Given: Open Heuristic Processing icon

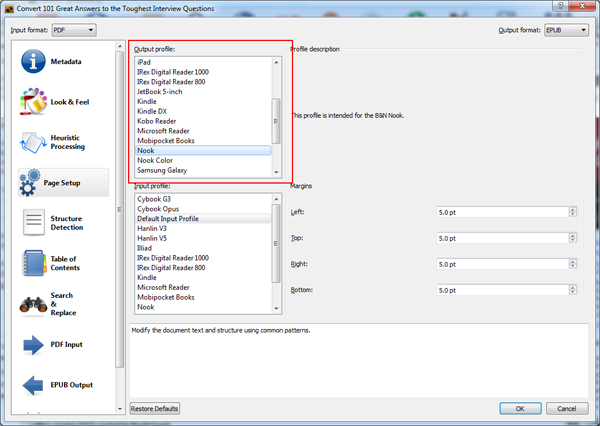Looking at the screenshot, I should [x=33, y=142].
